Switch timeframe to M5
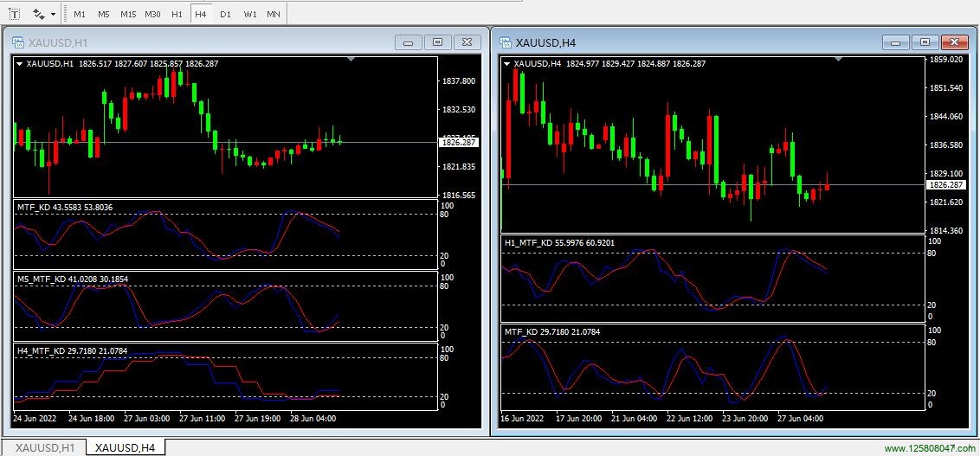This screenshot has height=456, width=980. [104, 14]
